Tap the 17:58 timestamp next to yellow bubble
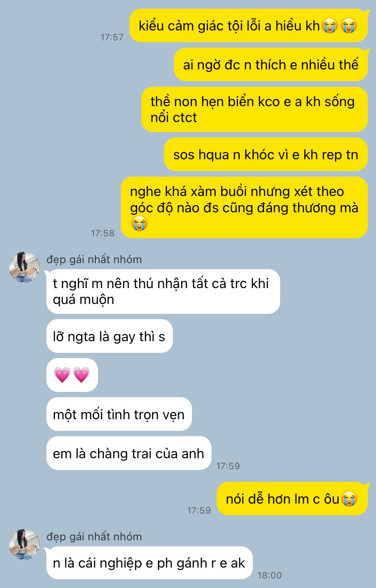 point(103,233)
